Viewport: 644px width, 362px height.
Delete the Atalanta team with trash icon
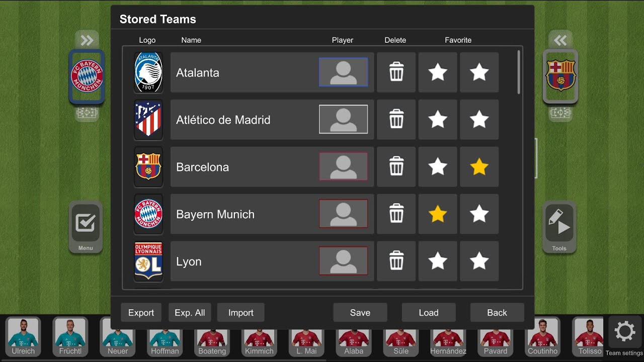click(x=396, y=72)
